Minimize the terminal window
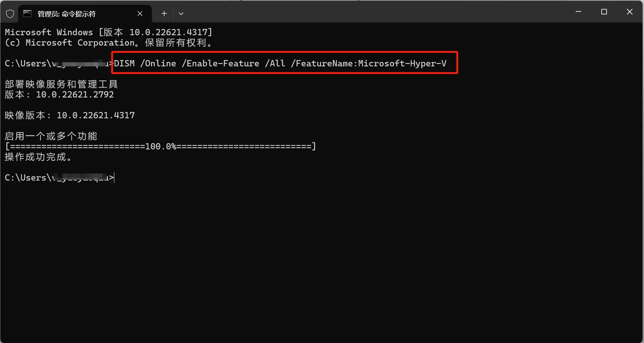Screen dimensions: 644x343 578,12
